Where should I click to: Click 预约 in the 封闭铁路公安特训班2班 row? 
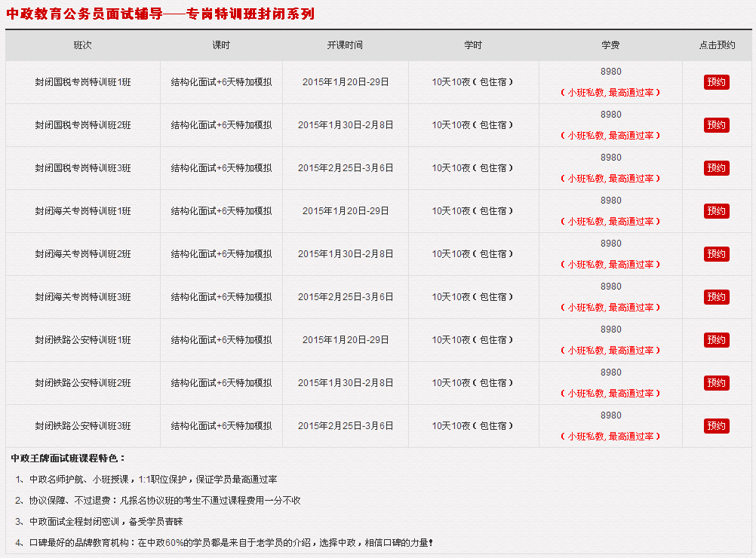click(716, 383)
